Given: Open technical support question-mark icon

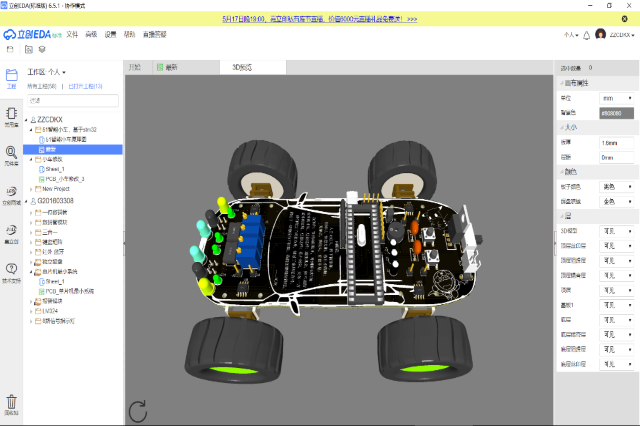Looking at the screenshot, I should click(x=11, y=271).
